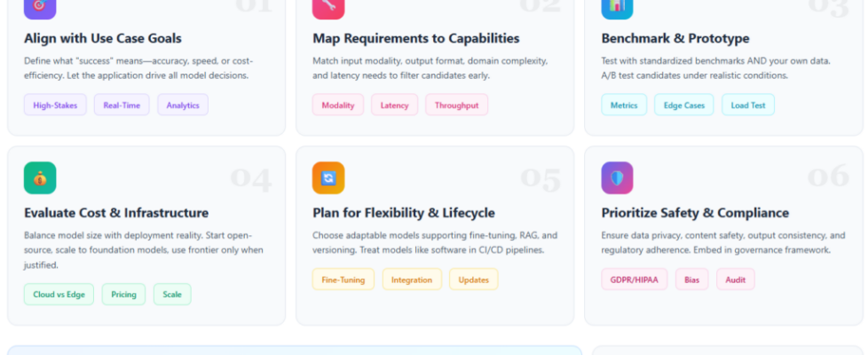
Task: Select the Latency tag
Action: pyautogui.click(x=394, y=105)
